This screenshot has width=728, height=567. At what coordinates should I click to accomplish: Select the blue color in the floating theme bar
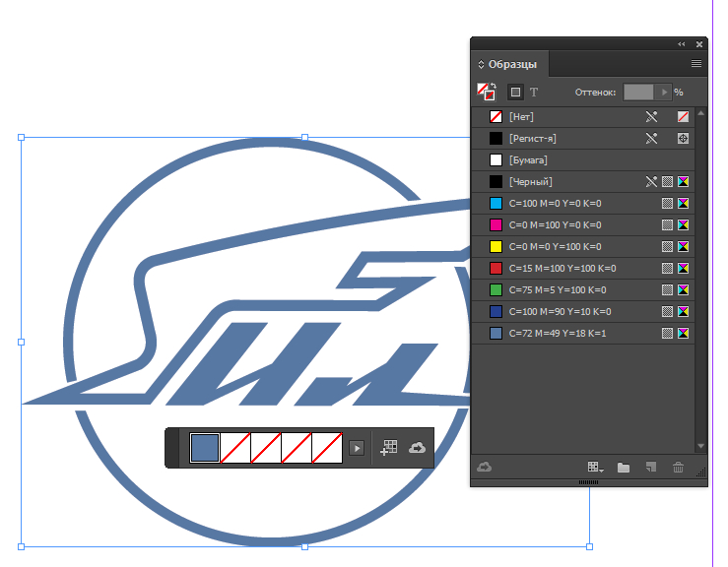205,448
